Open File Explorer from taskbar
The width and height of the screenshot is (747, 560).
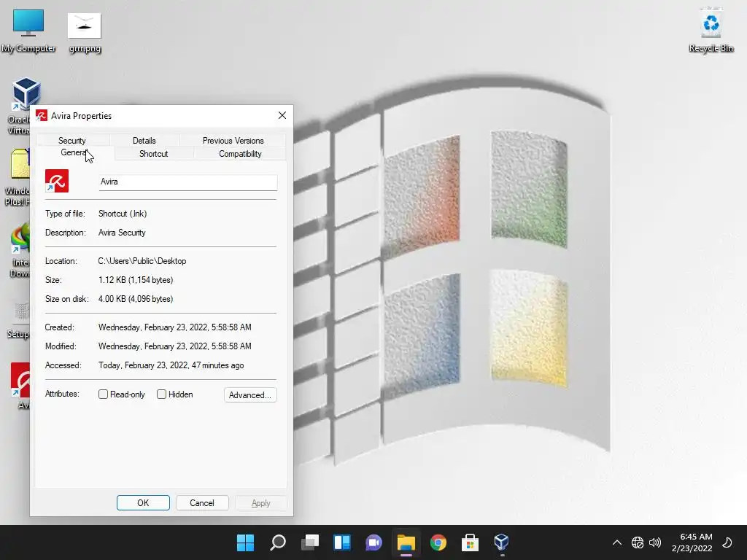406,542
